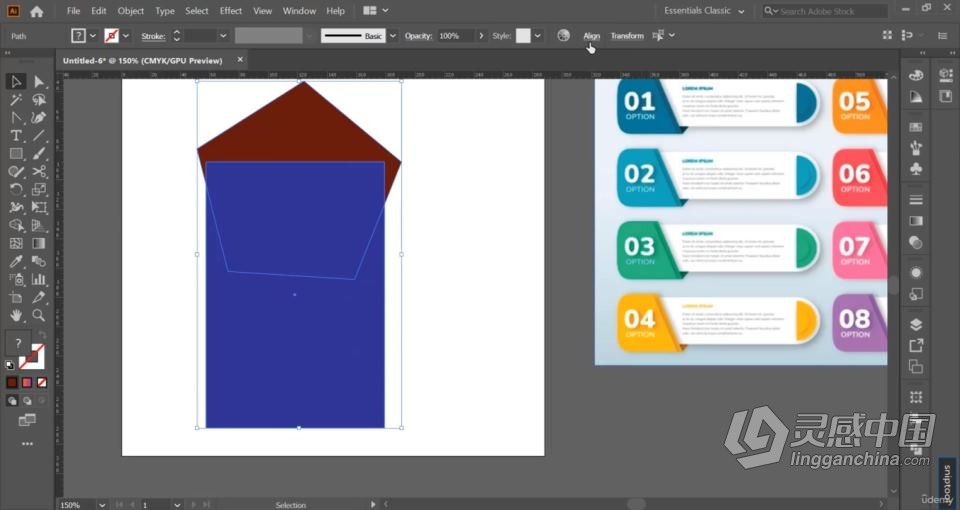This screenshot has width=960, height=510.
Task: Swap Fill and Stroke arrows
Action: pyautogui.click(x=42, y=335)
